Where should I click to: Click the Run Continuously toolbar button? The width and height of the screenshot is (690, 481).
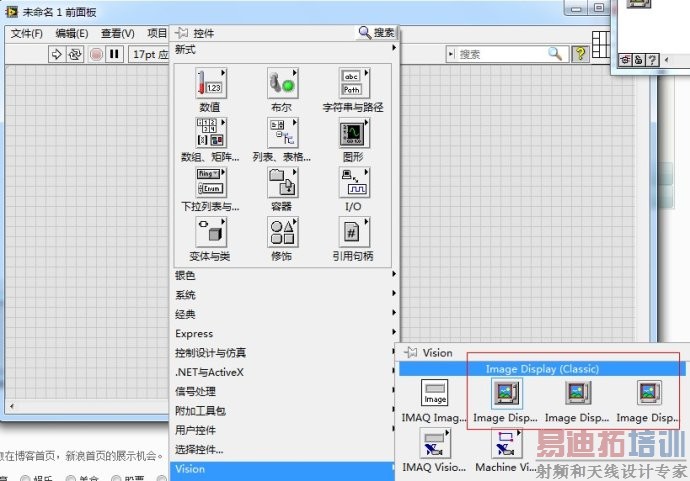point(75,54)
